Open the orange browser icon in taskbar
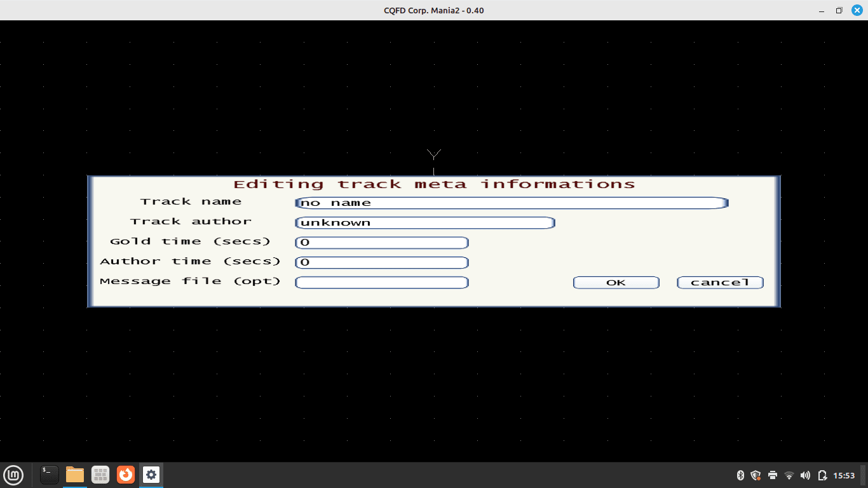Viewport: 868px width, 488px height. [126, 475]
